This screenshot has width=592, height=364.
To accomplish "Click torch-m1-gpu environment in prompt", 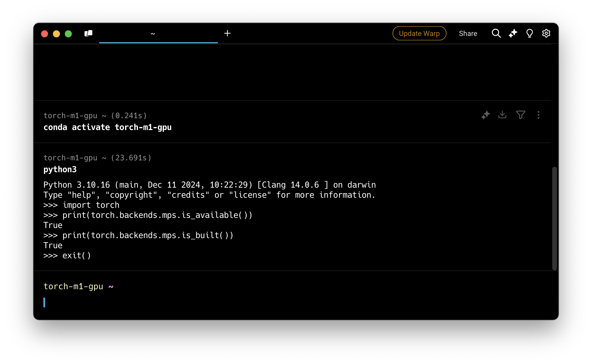I will pos(73,286).
